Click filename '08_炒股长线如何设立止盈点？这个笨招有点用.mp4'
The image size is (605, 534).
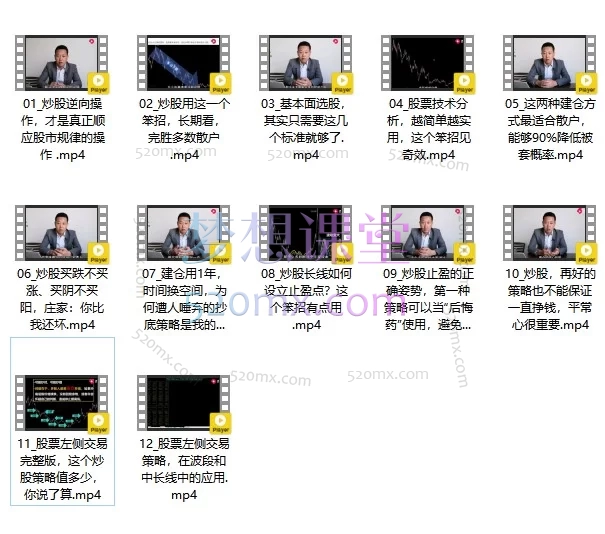306,299
